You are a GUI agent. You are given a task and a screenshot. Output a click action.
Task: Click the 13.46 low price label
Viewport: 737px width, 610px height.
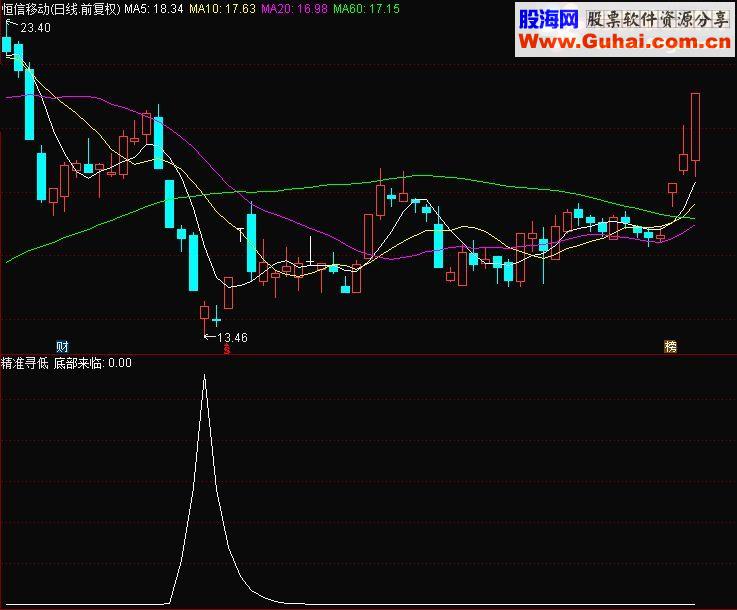tap(232, 337)
